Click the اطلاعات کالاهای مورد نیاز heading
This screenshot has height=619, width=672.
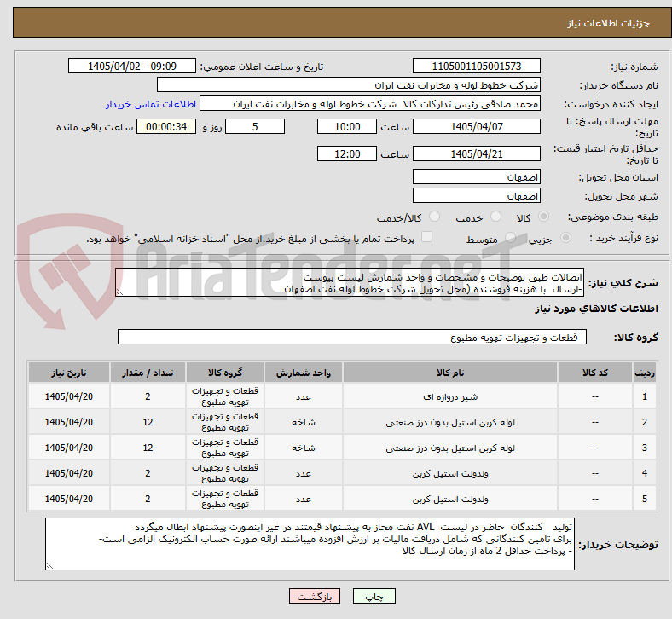click(x=596, y=309)
